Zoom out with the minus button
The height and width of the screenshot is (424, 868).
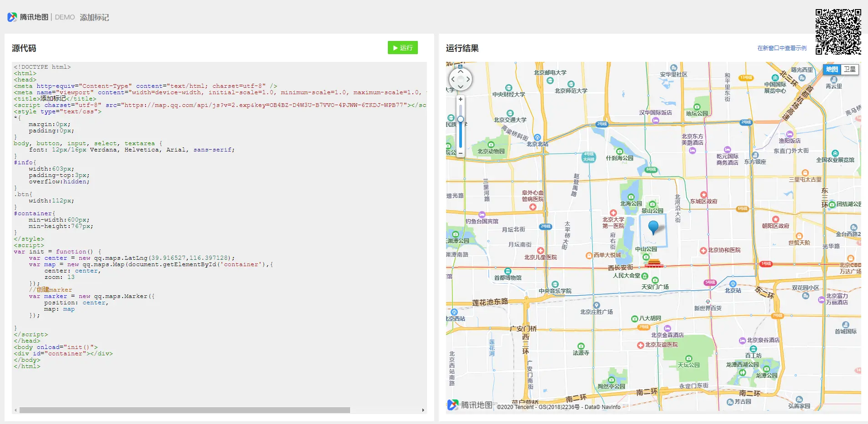tap(461, 153)
